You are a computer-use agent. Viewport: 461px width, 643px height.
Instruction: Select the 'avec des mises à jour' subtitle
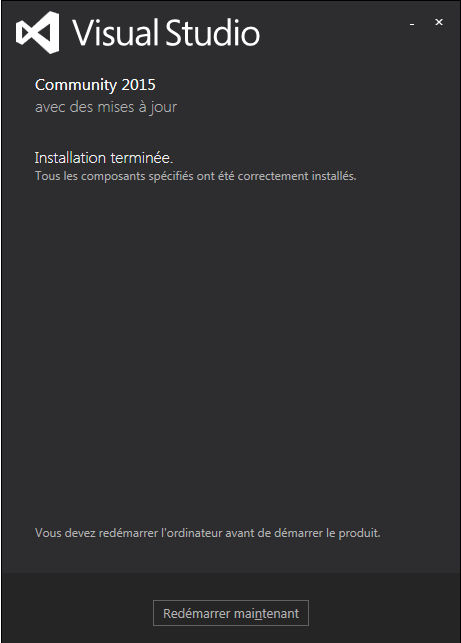pos(106,107)
